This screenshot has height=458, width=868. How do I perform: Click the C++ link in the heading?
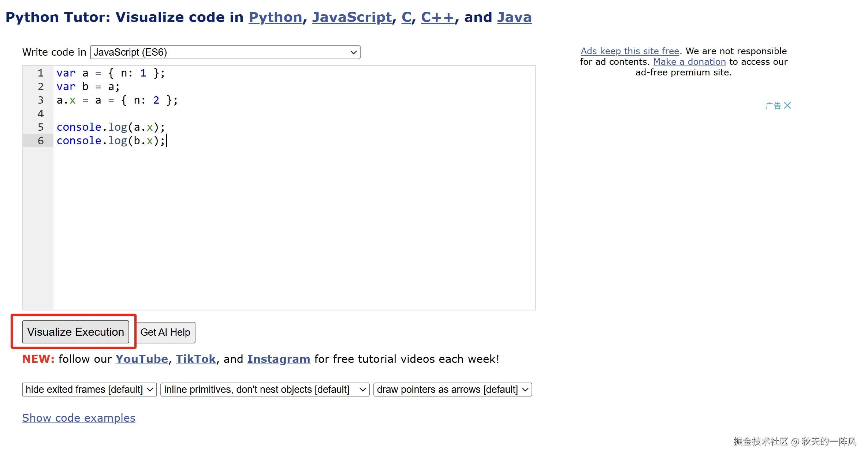pyautogui.click(x=437, y=17)
